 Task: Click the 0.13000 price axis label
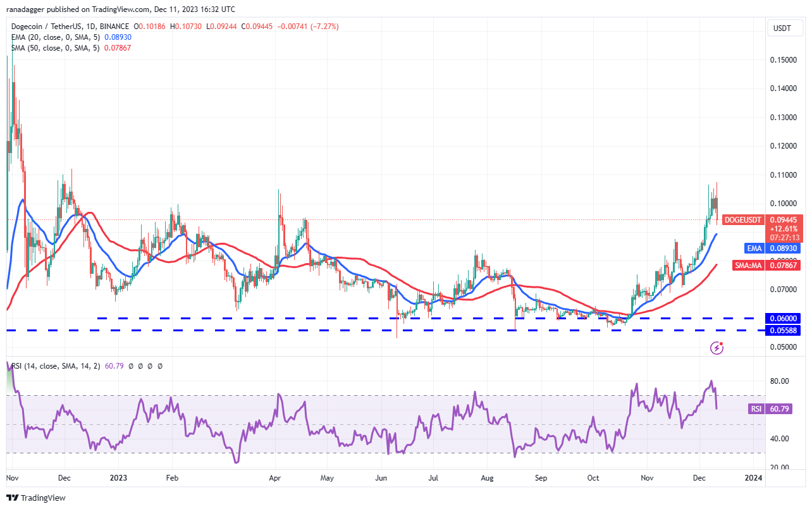[x=784, y=118]
